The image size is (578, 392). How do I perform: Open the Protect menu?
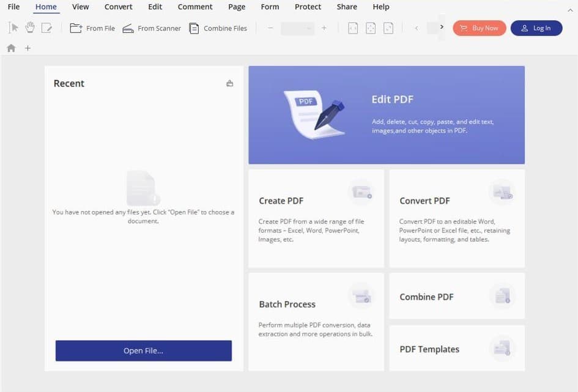click(308, 7)
